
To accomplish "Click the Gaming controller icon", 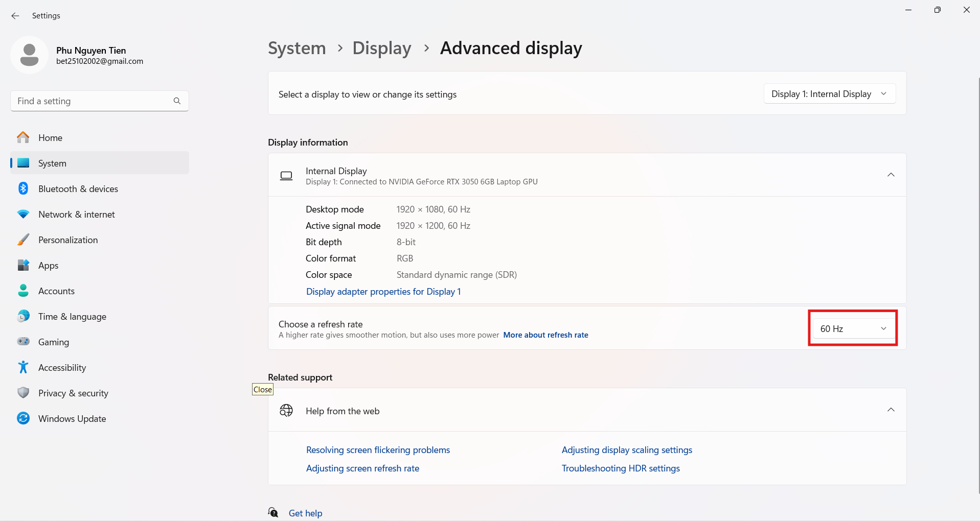I will (23, 341).
